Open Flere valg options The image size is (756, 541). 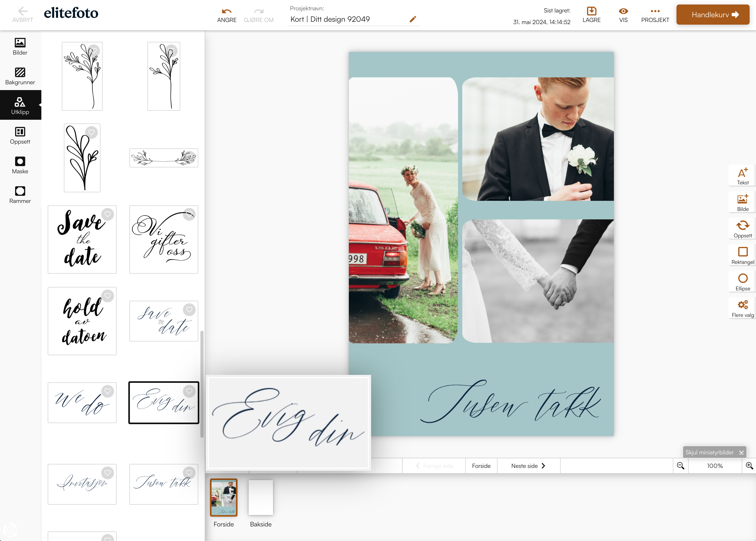743,308
